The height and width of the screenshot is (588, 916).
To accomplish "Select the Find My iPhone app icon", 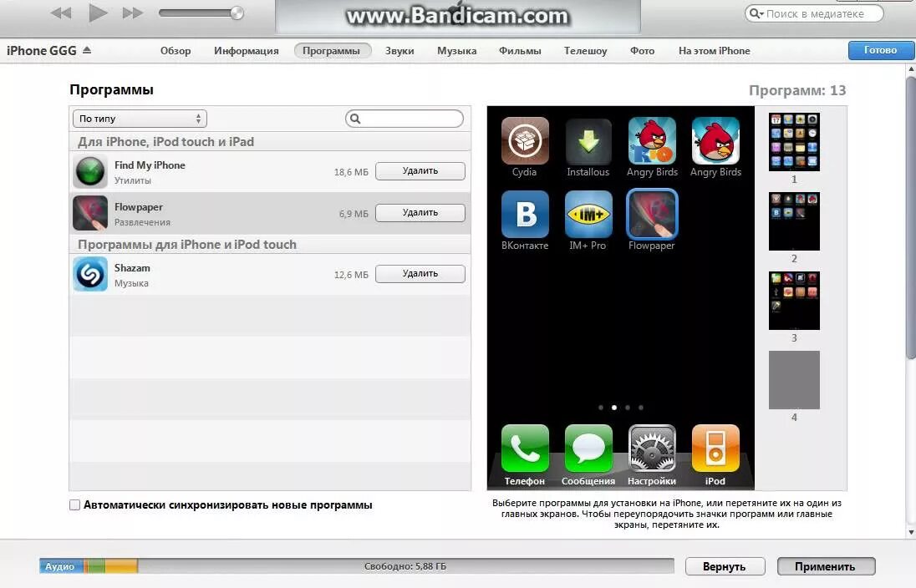I will tap(90, 172).
